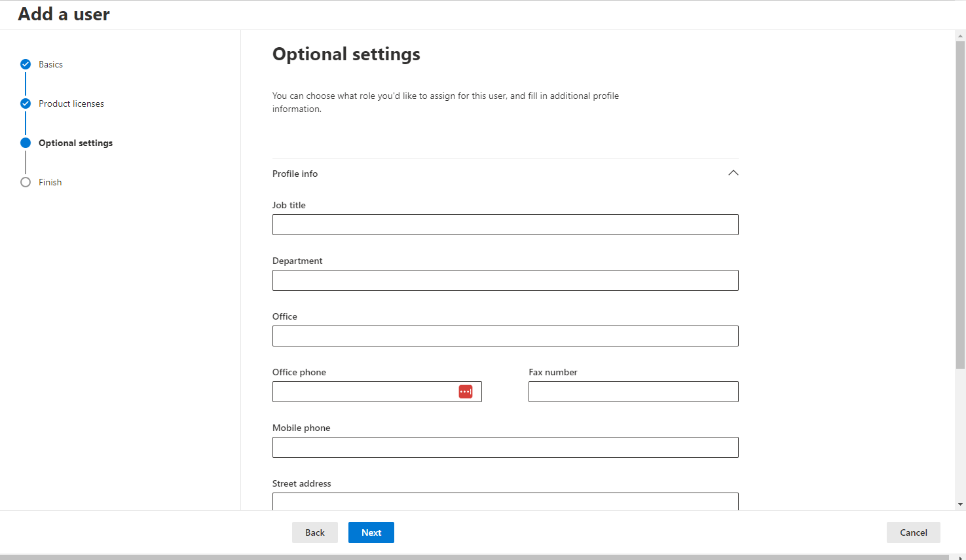
Task: Click the Profile info section header text
Action: click(295, 174)
